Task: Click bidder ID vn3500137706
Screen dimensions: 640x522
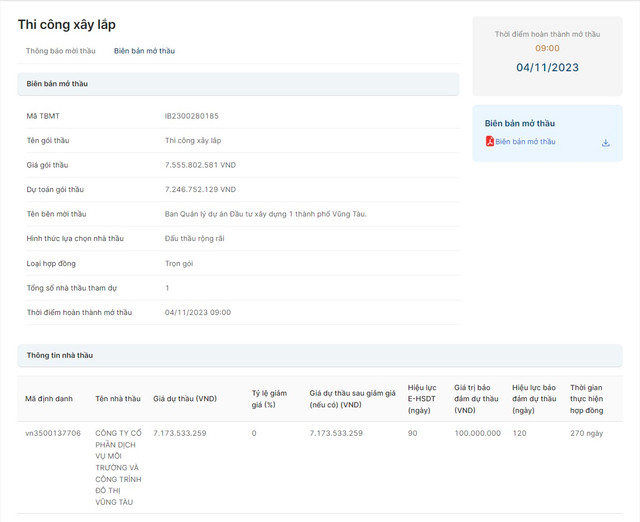Action: [53, 433]
